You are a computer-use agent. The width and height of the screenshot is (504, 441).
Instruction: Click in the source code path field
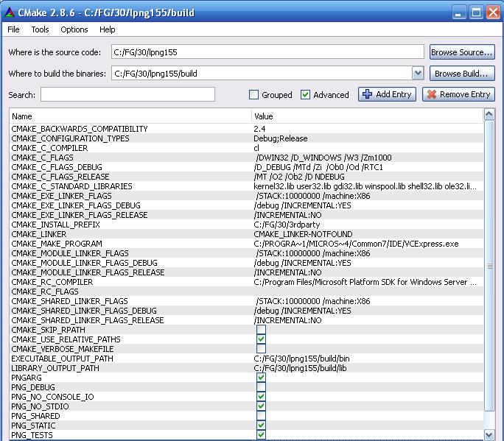(267, 52)
